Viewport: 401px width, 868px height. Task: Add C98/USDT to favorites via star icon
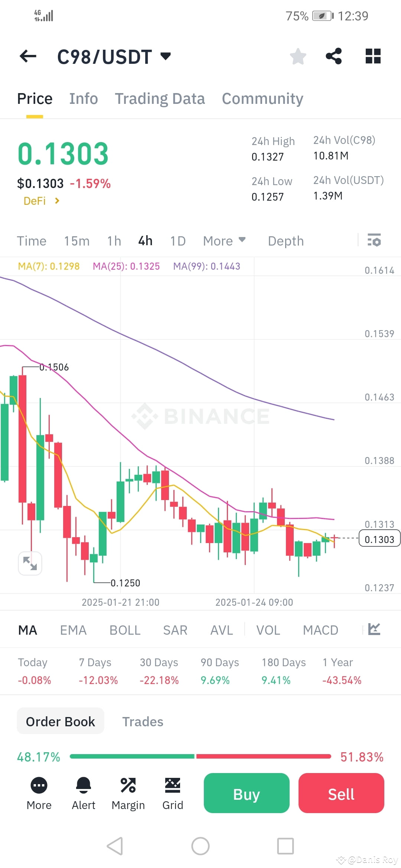(x=298, y=56)
